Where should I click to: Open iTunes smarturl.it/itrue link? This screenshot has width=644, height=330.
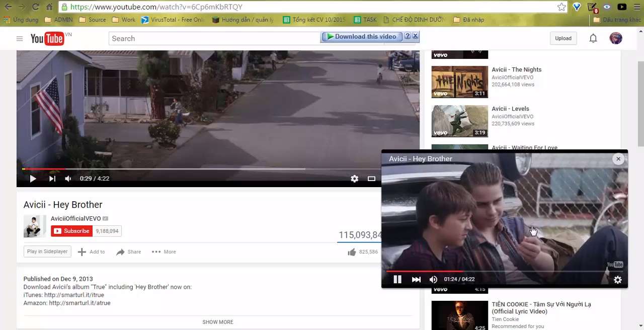pyautogui.click(x=74, y=295)
